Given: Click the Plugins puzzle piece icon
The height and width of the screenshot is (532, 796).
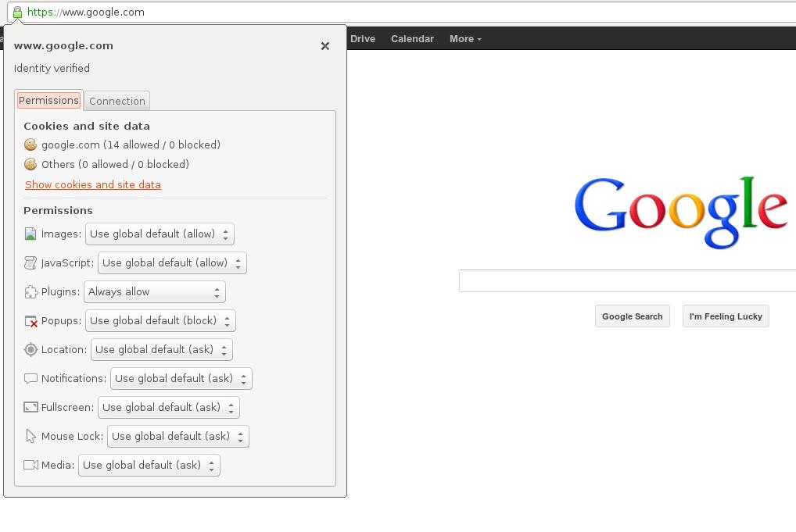Looking at the screenshot, I should 31,291.
